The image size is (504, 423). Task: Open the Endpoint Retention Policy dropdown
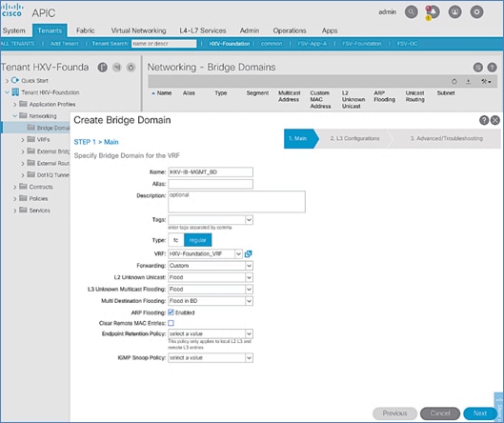pyautogui.click(x=249, y=333)
